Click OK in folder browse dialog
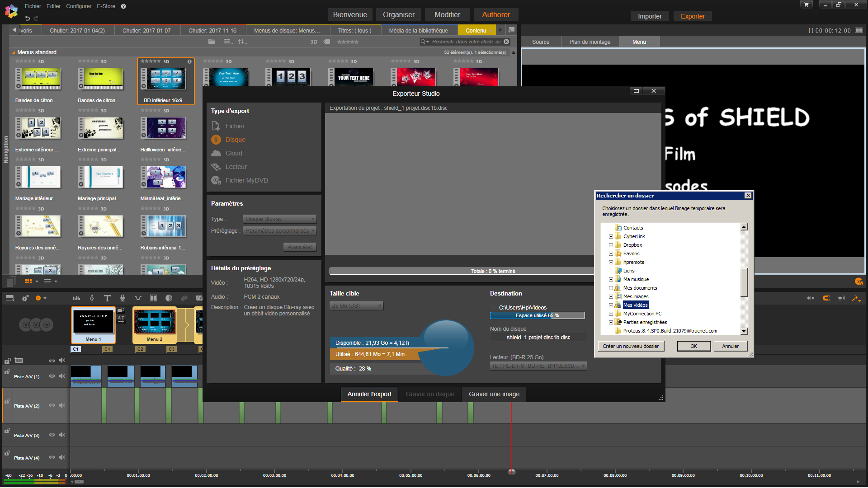Viewport: 868px width, 488px height. (x=693, y=346)
